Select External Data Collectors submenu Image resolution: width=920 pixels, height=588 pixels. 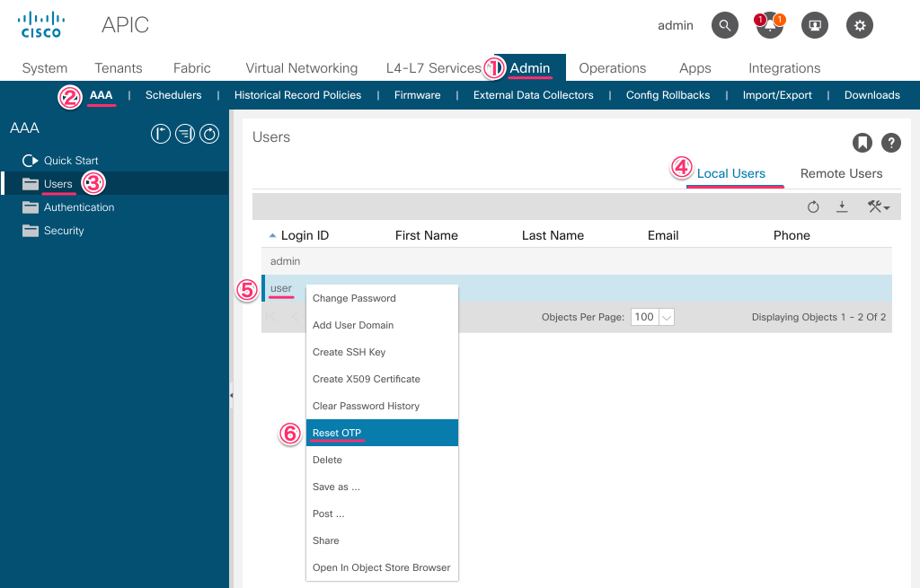point(534,95)
